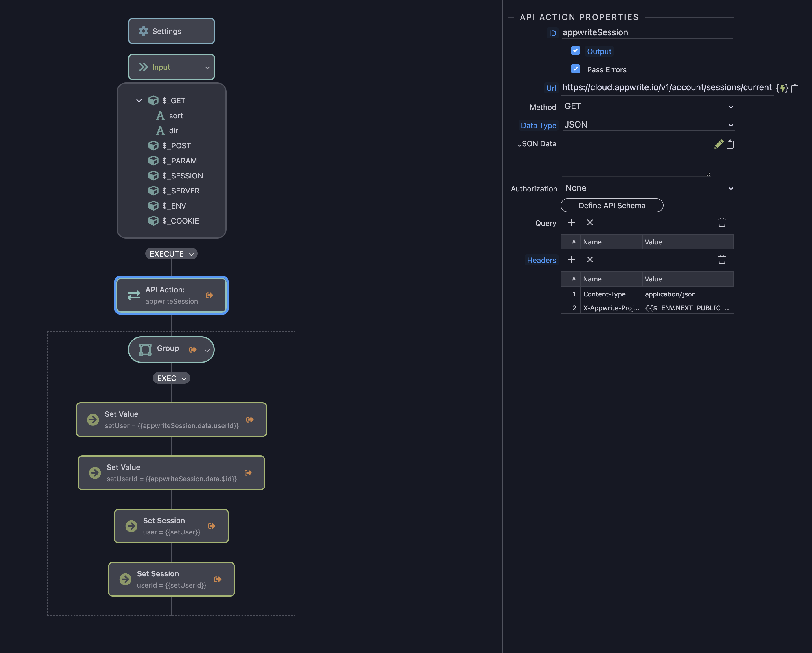The width and height of the screenshot is (812, 653).
Task: Click the API Action arrows icon
Action: [x=134, y=296]
